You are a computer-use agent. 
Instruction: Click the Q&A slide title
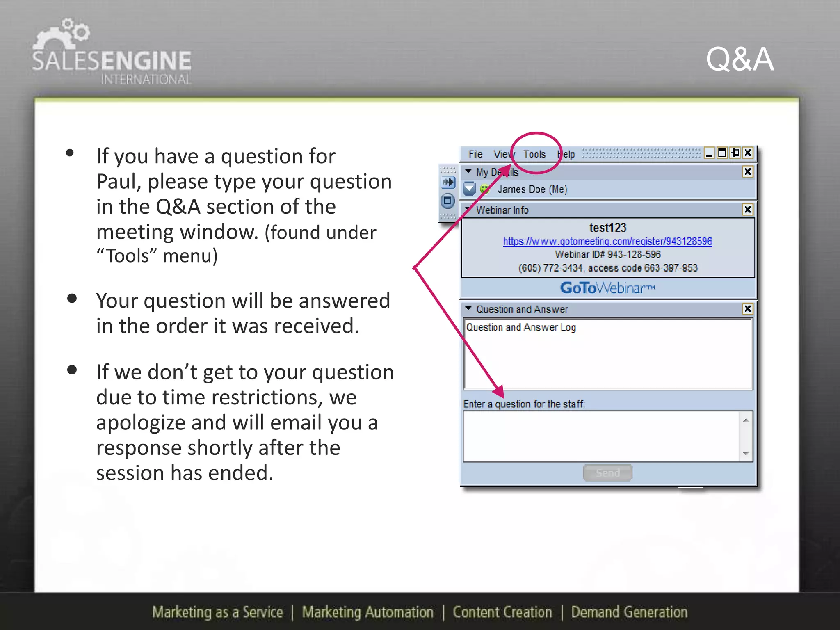[740, 59]
